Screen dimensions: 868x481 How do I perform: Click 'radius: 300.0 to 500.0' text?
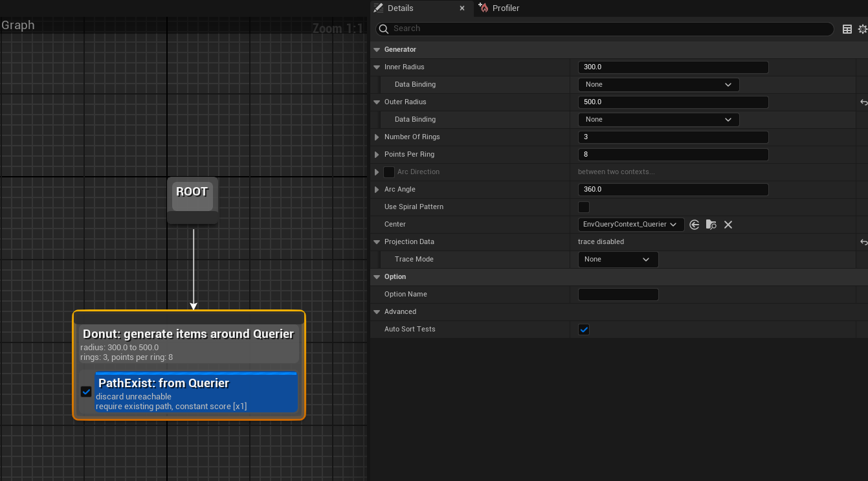tap(119, 348)
